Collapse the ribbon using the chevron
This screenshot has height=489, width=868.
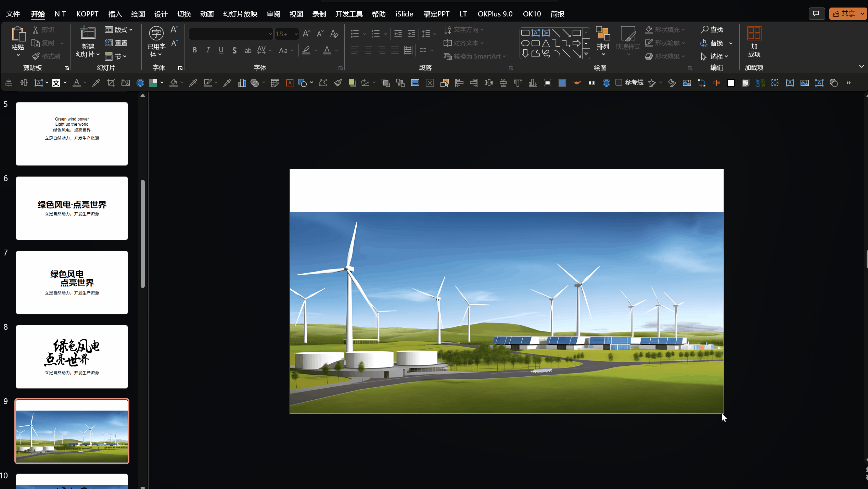(x=861, y=66)
